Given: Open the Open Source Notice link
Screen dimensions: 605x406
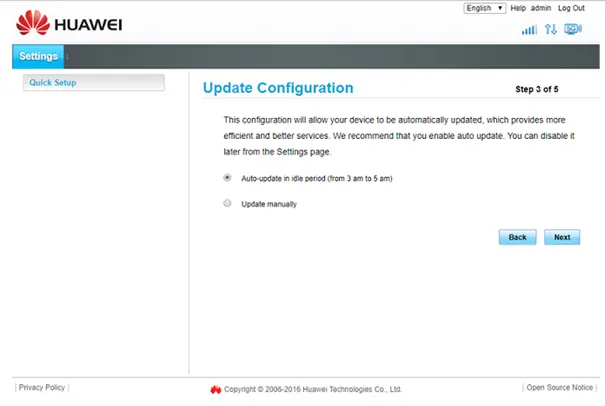Looking at the screenshot, I should (x=559, y=387).
